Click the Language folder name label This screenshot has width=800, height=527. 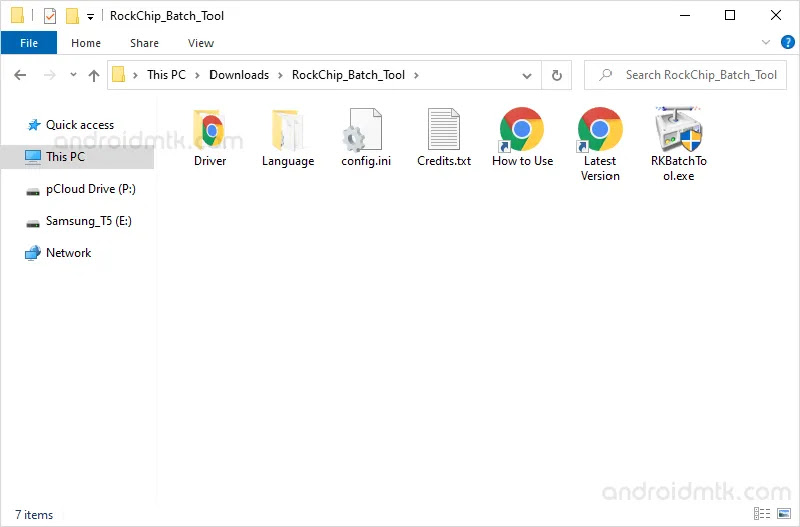click(x=288, y=161)
